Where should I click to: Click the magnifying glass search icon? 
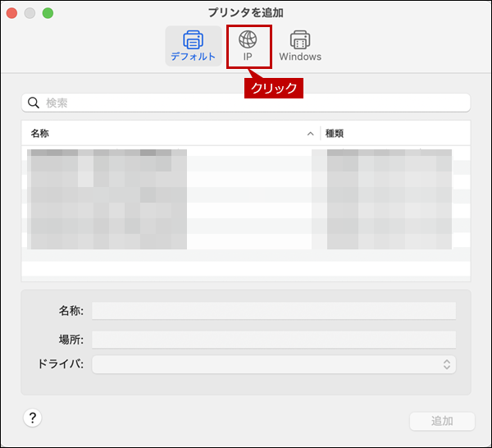[34, 103]
